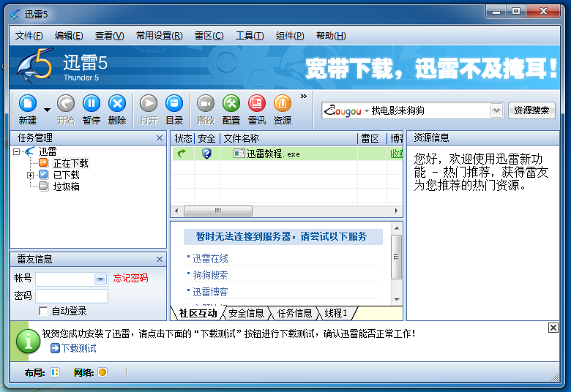The height and width of the screenshot is (392, 571).
Task: Collapse the 迅雷 tree root node
Action: (16, 151)
